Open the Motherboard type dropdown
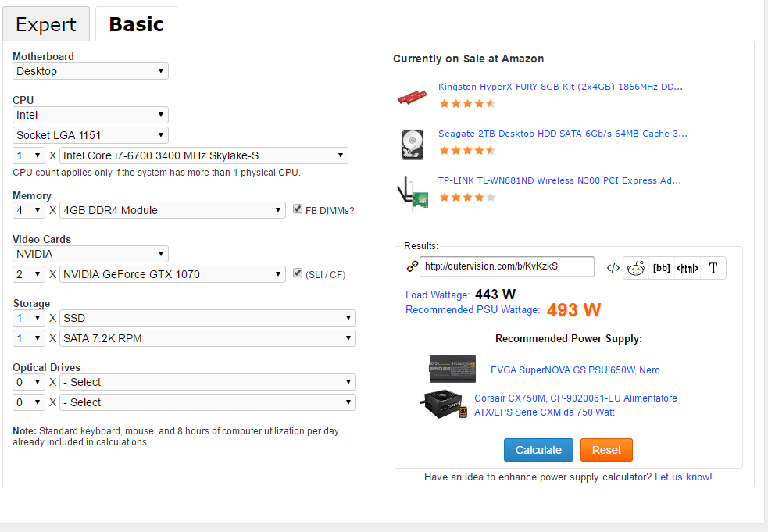Image resolution: width=768 pixels, height=532 pixels. tap(91, 71)
